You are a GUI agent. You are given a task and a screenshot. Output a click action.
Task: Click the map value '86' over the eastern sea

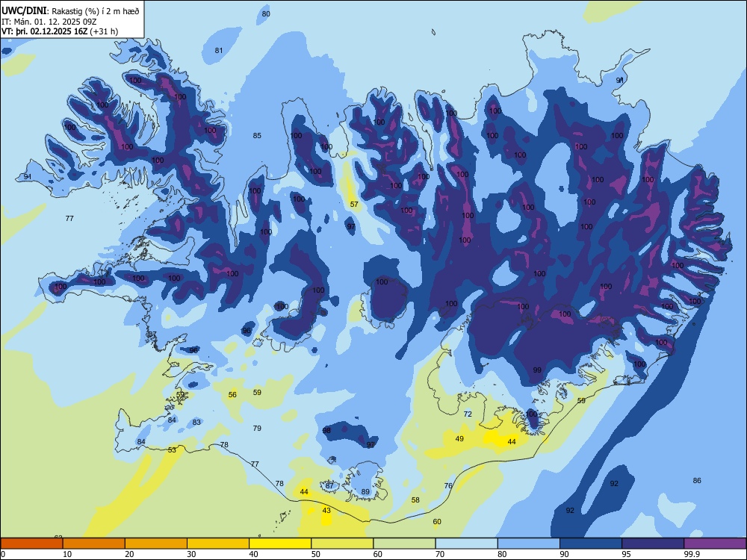coord(697,480)
